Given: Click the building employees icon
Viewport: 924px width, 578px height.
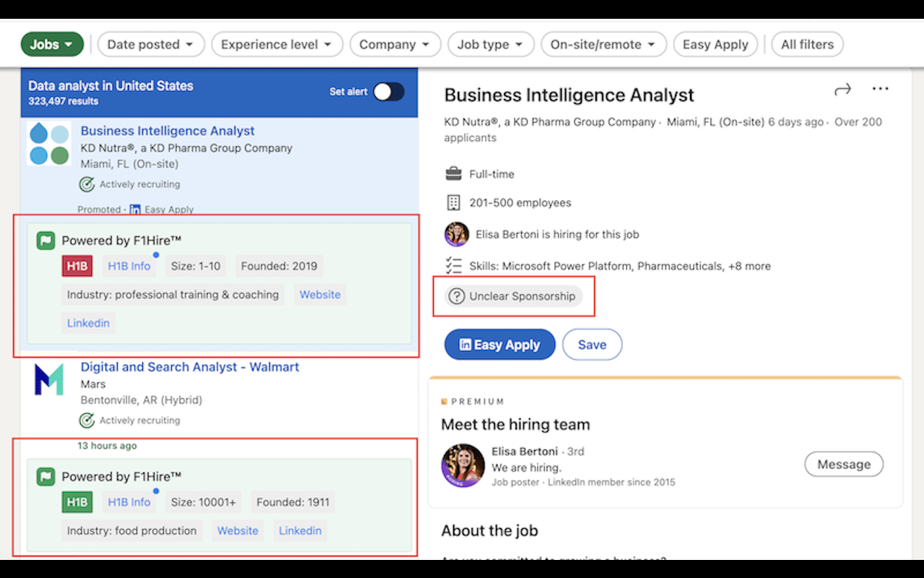Looking at the screenshot, I should (x=453, y=202).
